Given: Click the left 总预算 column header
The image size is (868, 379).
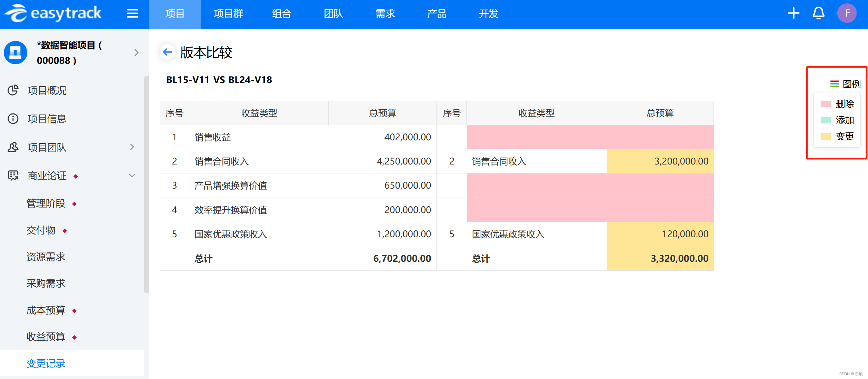Looking at the screenshot, I should [382, 113].
